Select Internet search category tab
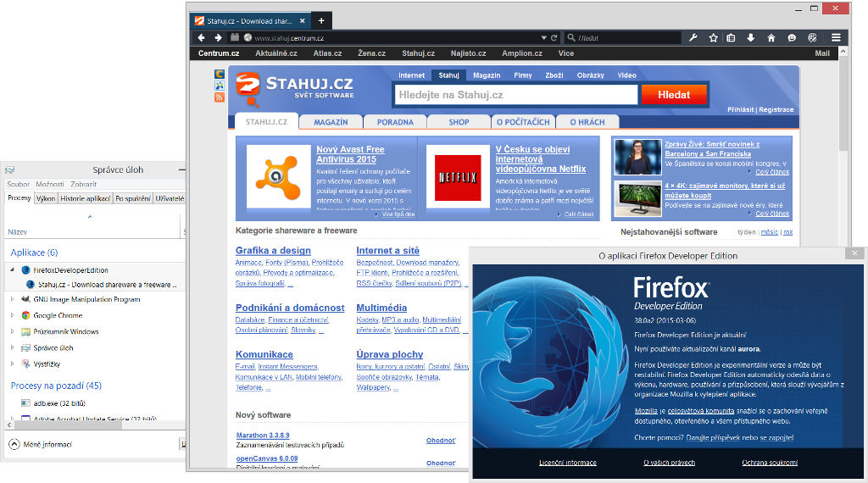Screen dimensions: 868x483 click(x=411, y=75)
